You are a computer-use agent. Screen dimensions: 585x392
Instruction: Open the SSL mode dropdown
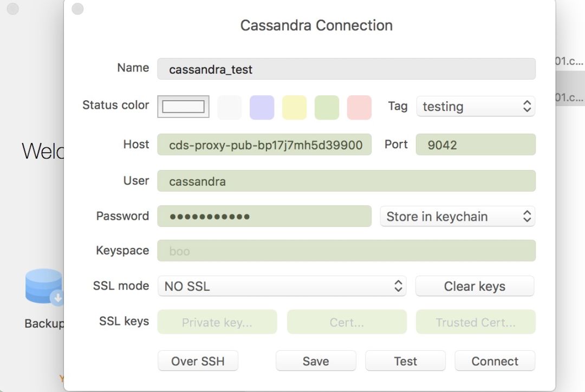[x=282, y=286]
